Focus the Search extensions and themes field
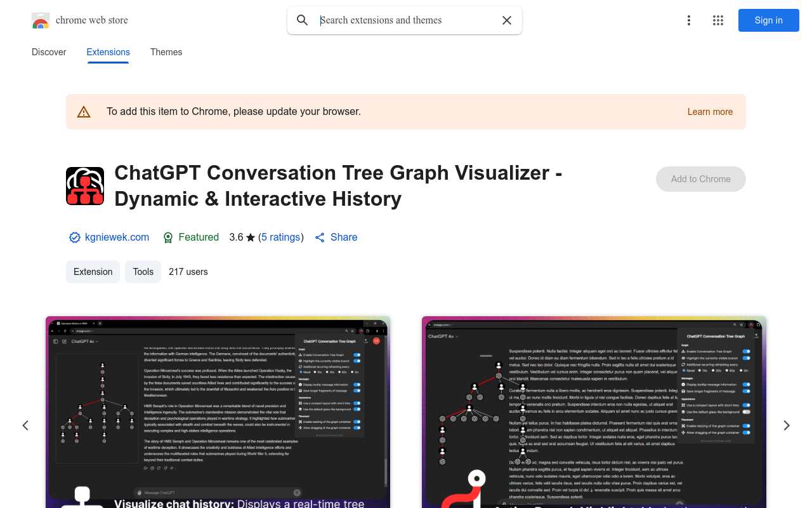This screenshot has height=508, width=812. 406,20
